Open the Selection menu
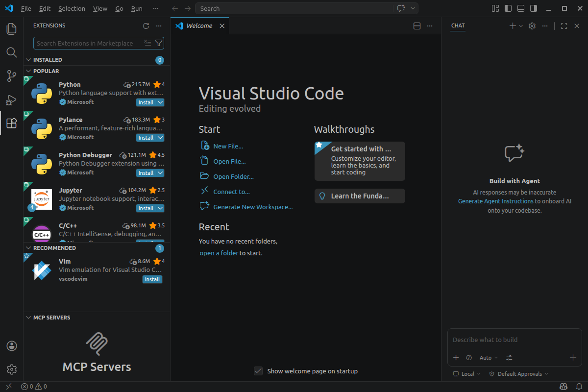This screenshot has width=588, height=392. pyautogui.click(x=72, y=8)
